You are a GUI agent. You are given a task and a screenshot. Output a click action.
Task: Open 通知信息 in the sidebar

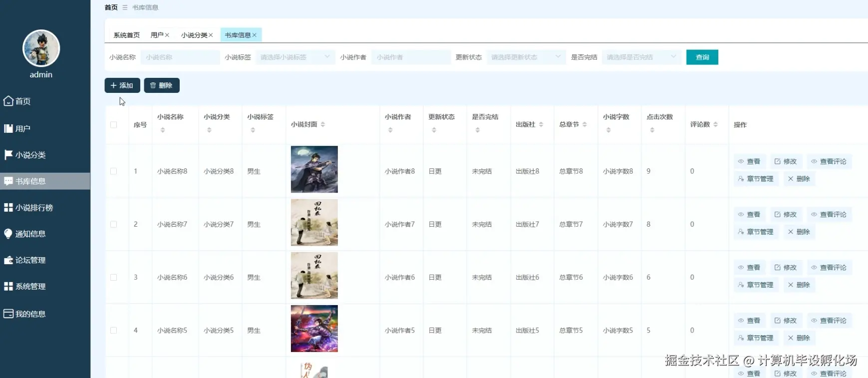click(24, 234)
